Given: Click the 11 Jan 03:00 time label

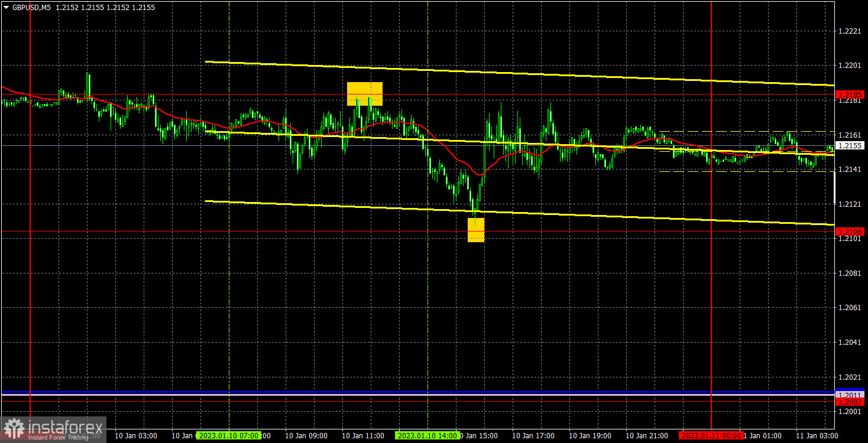Looking at the screenshot, I should point(817,435).
